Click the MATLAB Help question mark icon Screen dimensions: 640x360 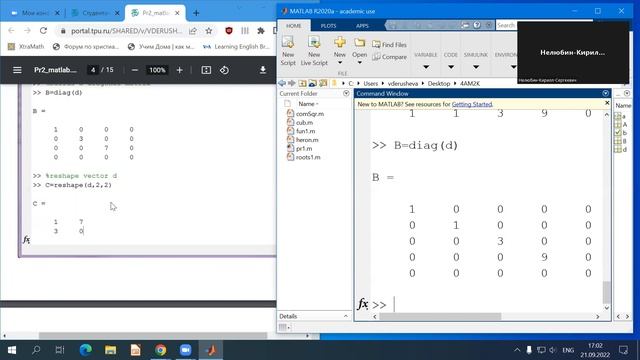pos(477,25)
